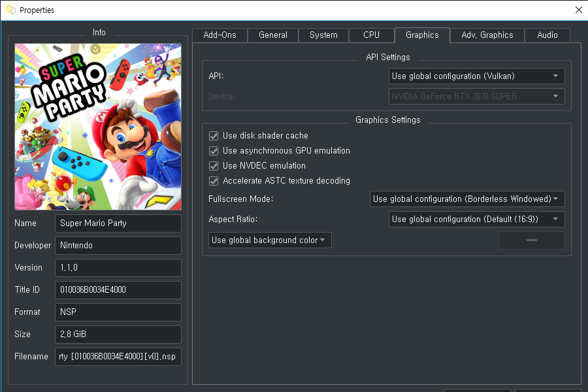588x392 pixels.
Task: Switch to the System tab
Action: (x=323, y=35)
